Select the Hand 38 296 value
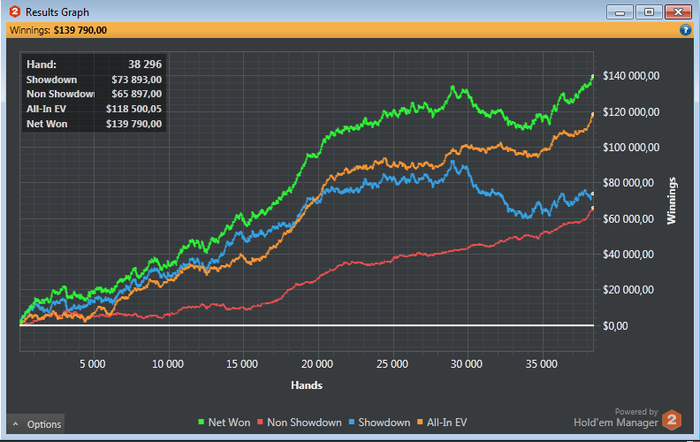This screenshot has height=442, width=700. click(145, 64)
